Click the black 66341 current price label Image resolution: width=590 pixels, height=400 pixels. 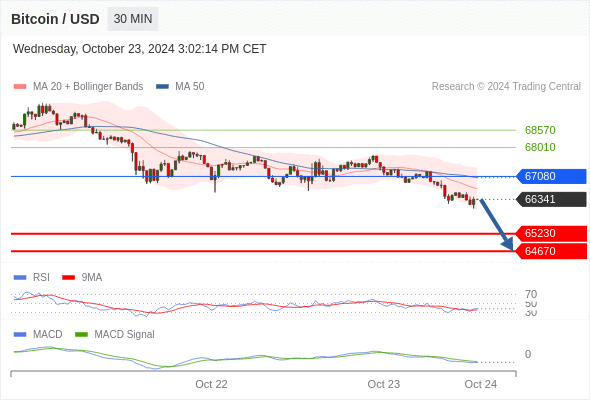click(551, 199)
